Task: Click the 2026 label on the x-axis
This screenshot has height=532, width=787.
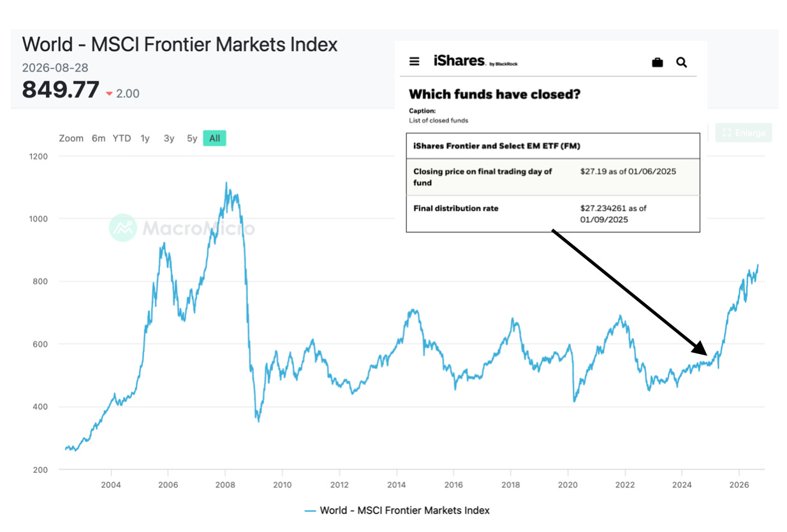Action: (739, 483)
